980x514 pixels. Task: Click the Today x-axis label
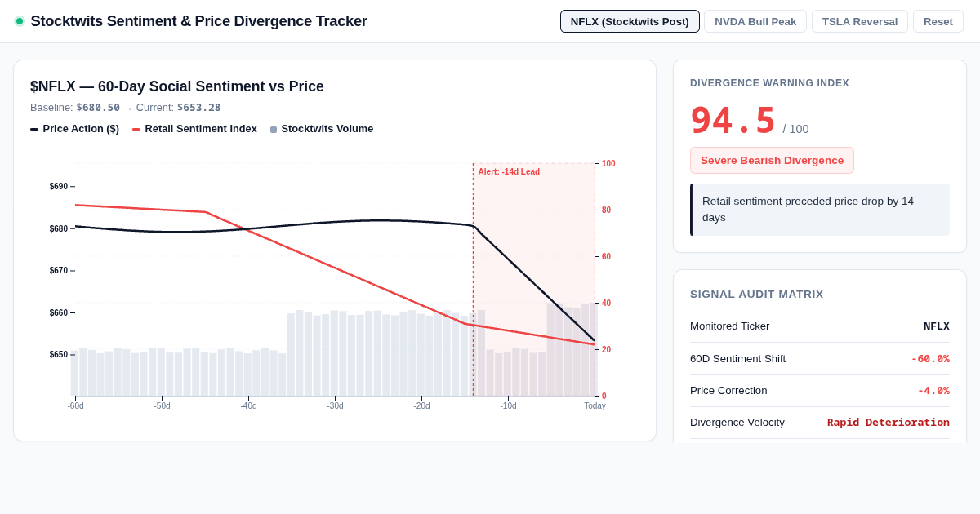(x=595, y=405)
